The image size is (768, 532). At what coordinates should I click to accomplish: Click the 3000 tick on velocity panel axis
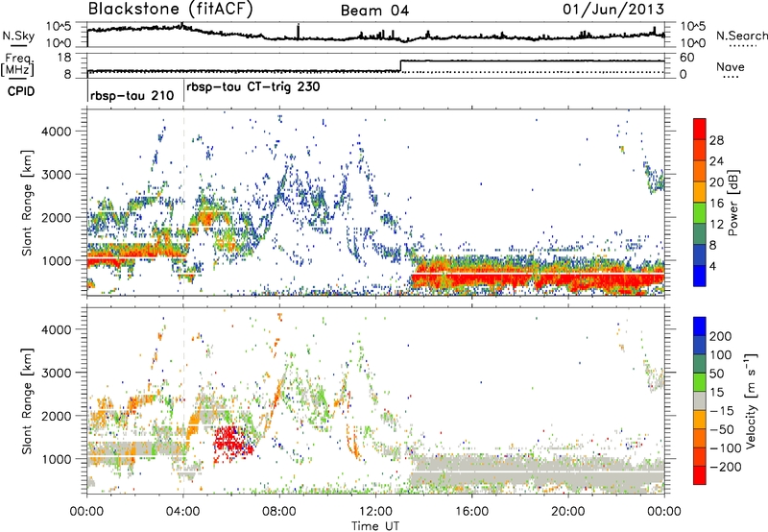pos(56,373)
